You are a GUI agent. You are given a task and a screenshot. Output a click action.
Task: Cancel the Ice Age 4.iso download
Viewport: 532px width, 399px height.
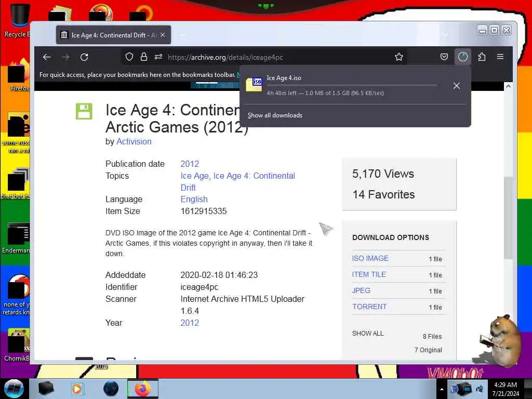[457, 86]
